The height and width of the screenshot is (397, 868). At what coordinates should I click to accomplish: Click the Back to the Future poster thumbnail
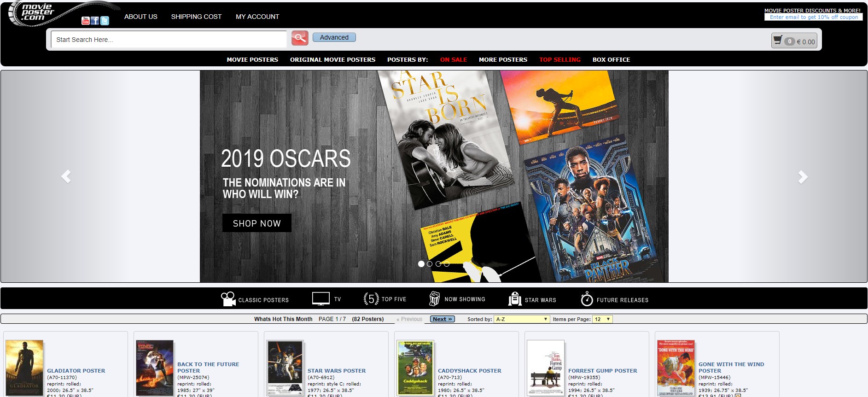155,368
